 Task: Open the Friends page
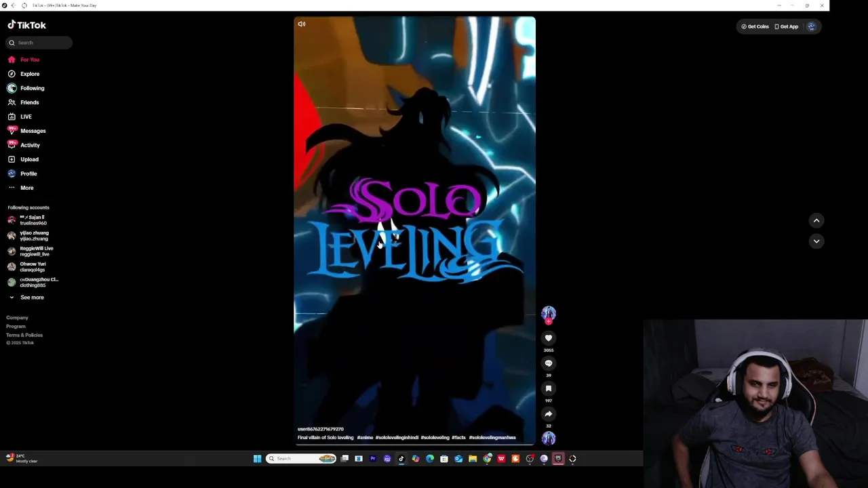(x=24, y=102)
